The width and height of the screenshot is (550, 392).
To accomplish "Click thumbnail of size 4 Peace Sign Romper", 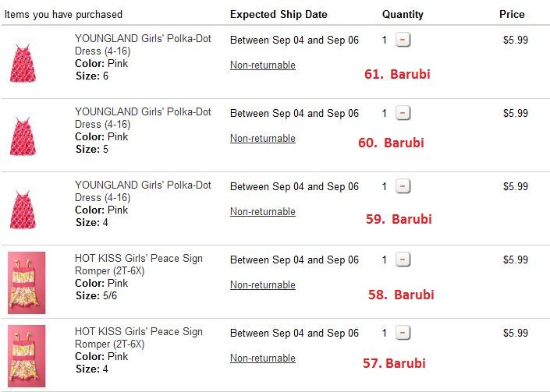I will tap(27, 355).
